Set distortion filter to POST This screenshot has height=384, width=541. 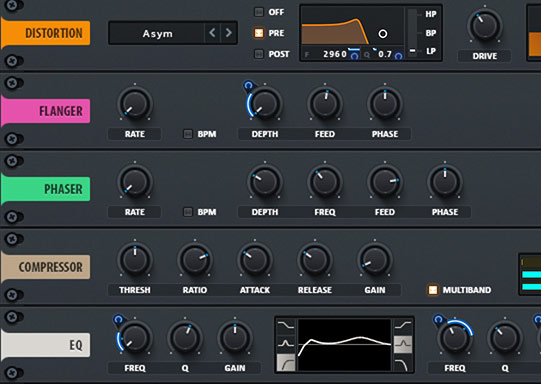pyautogui.click(x=259, y=54)
